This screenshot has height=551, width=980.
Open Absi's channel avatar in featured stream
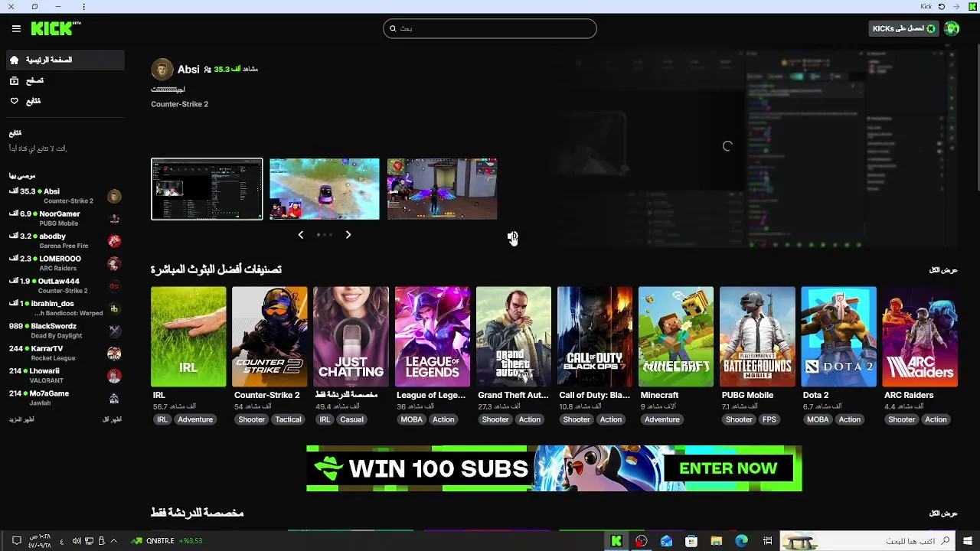pyautogui.click(x=162, y=70)
